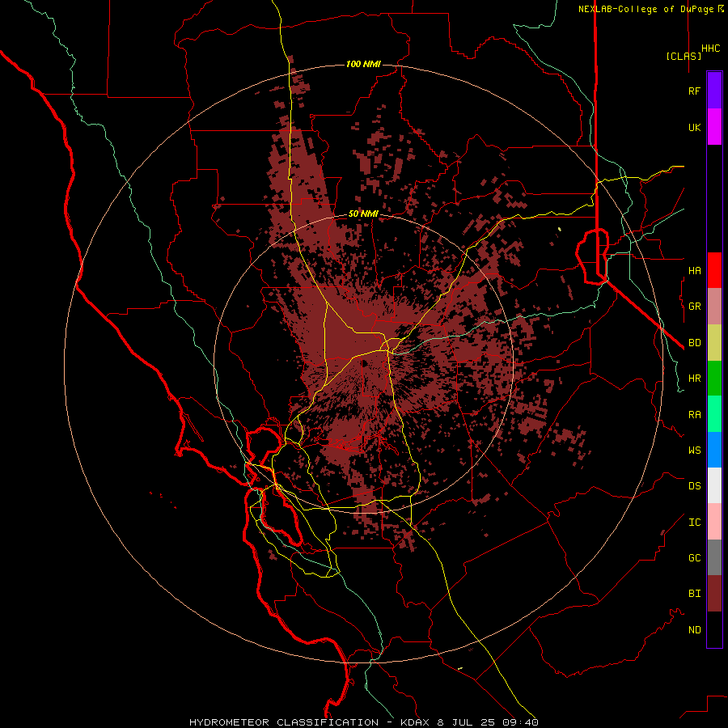Click the HYDROMETEOR CLASSIFICATION title text
This screenshot has height=728, width=728.
pyautogui.click(x=284, y=722)
